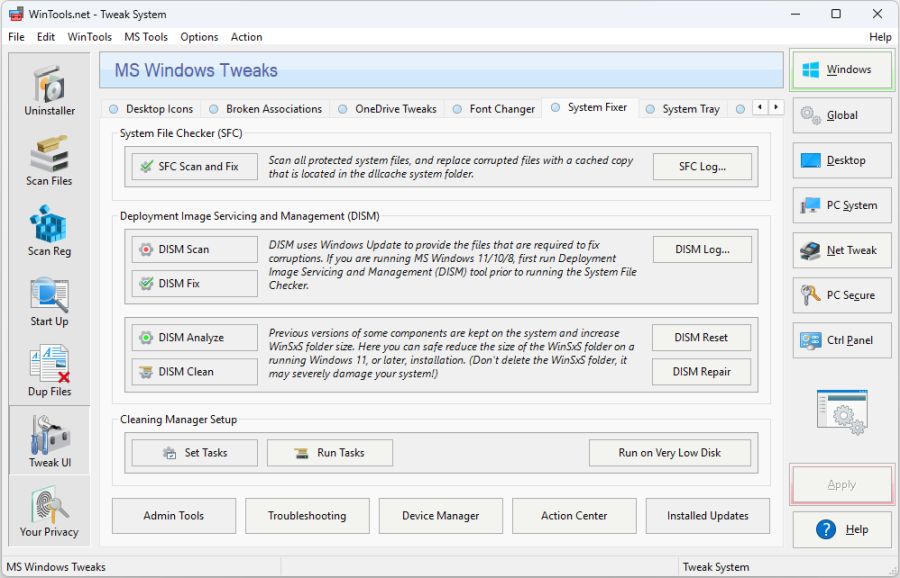Screen dimensions: 900x578
Task: Launch the Scan Reg tool
Action: tap(48, 231)
